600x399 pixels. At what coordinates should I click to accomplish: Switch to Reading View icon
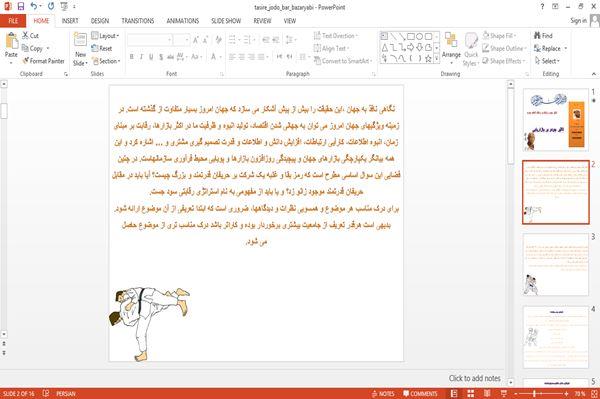487,394
